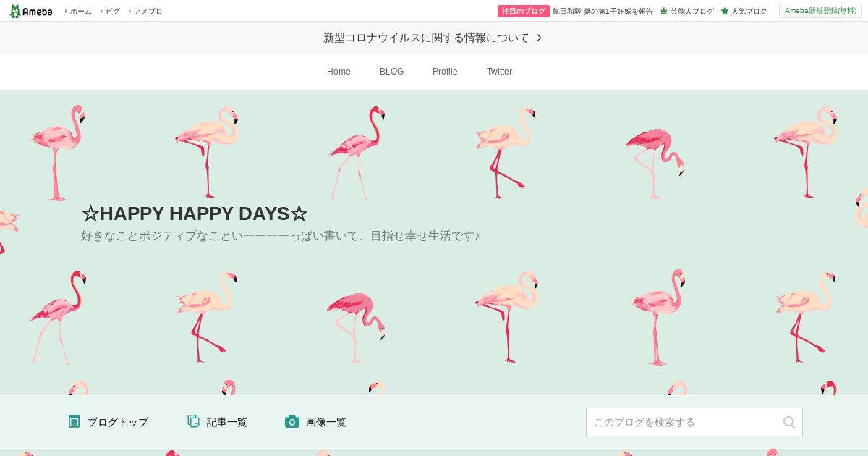Select the Twitter navigation item
This screenshot has width=868, height=456.
(x=499, y=72)
